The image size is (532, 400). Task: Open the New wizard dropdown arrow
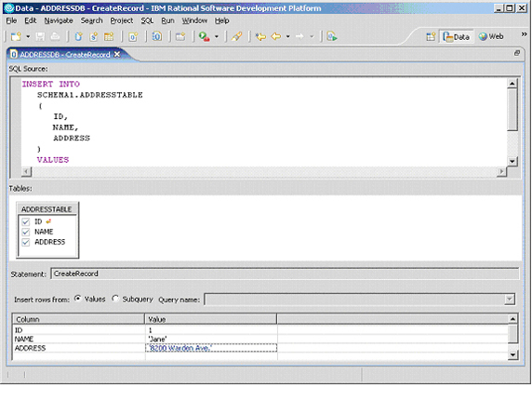28,36
